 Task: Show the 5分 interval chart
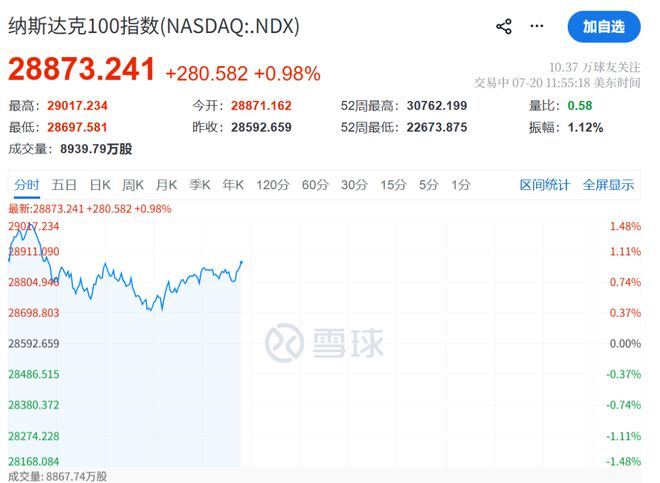point(428,185)
